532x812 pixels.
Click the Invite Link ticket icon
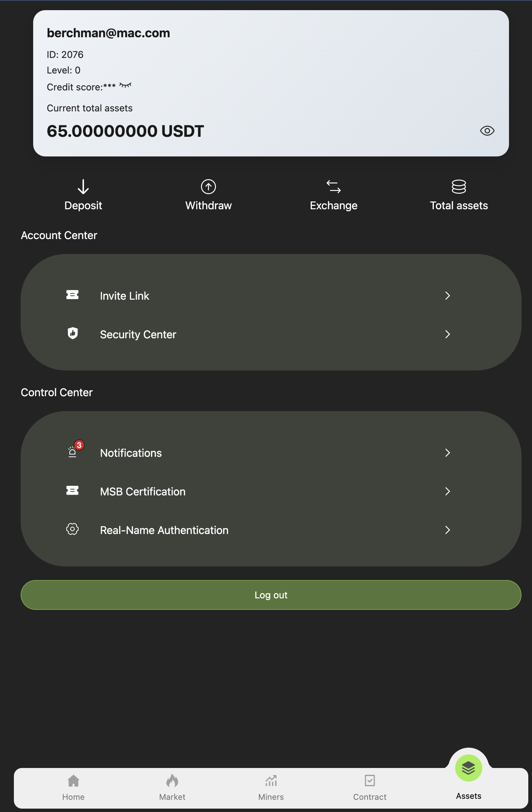pyautogui.click(x=72, y=295)
